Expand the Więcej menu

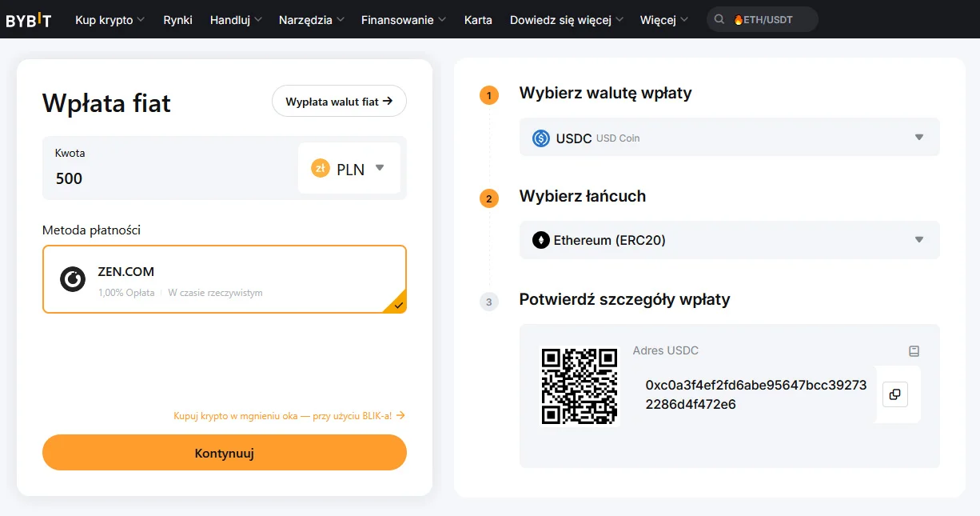664,20
